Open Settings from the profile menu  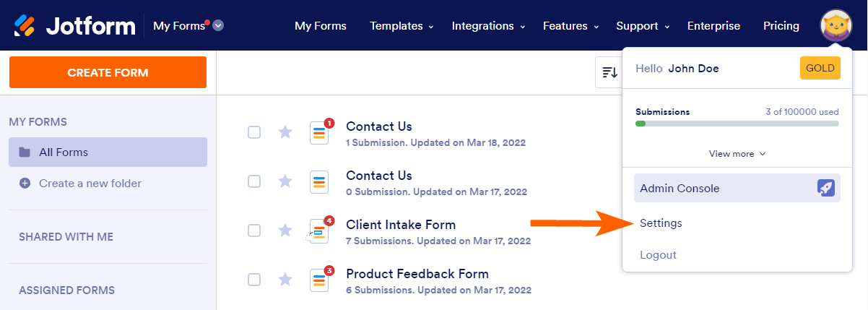point(661,223)
